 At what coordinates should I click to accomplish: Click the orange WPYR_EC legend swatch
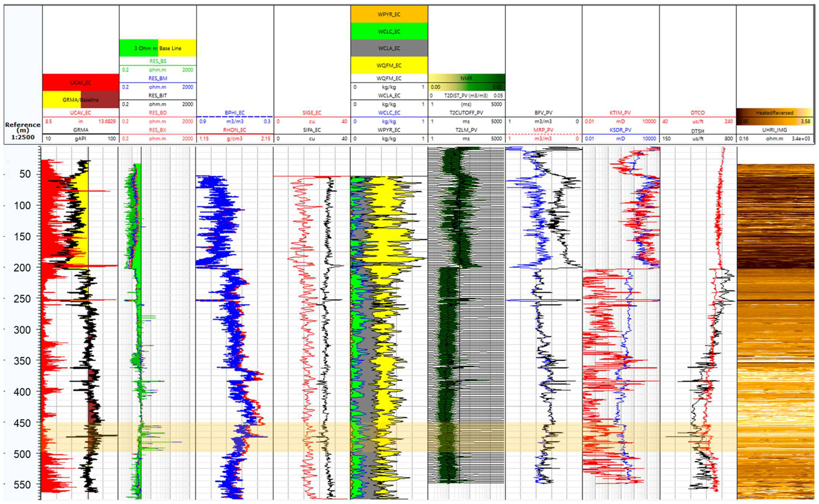click(x=389, y=14)
